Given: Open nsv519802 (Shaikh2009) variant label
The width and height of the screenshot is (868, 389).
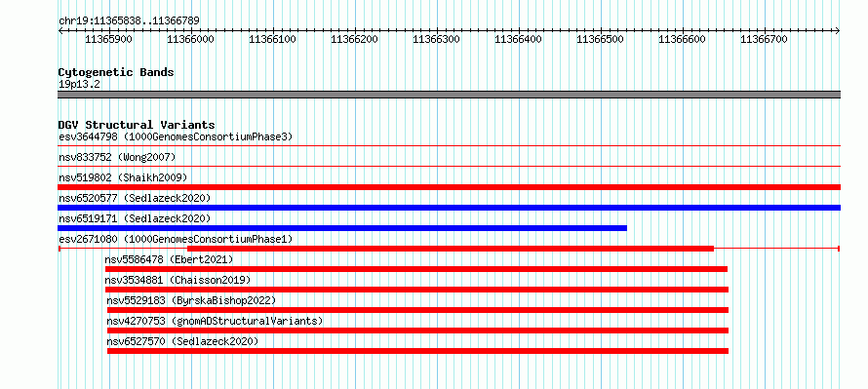Looking at the screenshot, I should click(123, 177).
